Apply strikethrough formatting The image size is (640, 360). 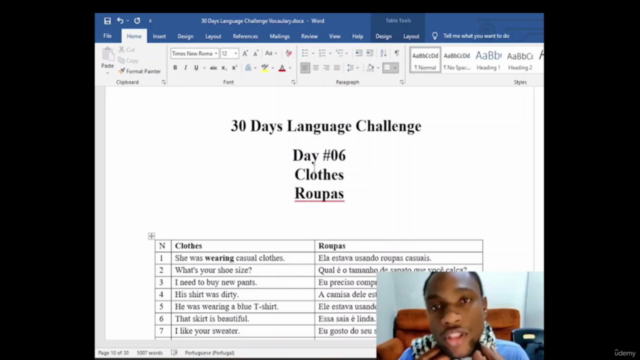(213, 68)
